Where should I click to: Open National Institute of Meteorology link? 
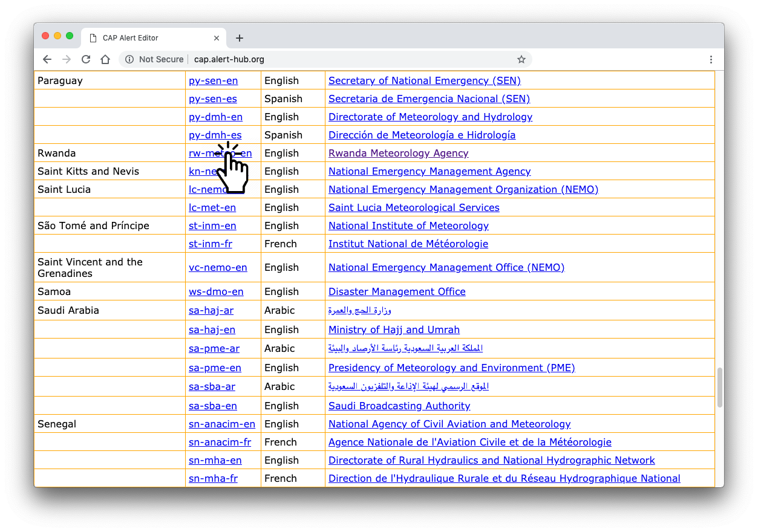pyautogui.click(x=408, y=225)
